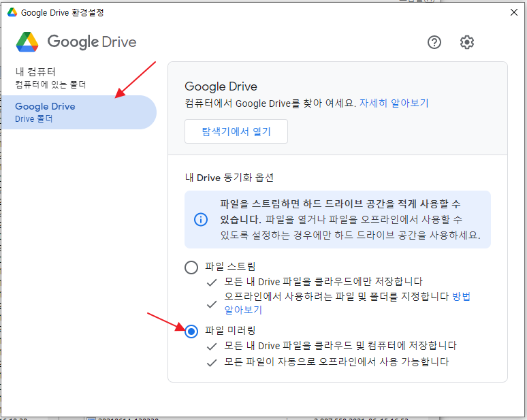This screenshot has width=527, height=420.
Task: Open the settings gear icon
Action: coord(466,42)
